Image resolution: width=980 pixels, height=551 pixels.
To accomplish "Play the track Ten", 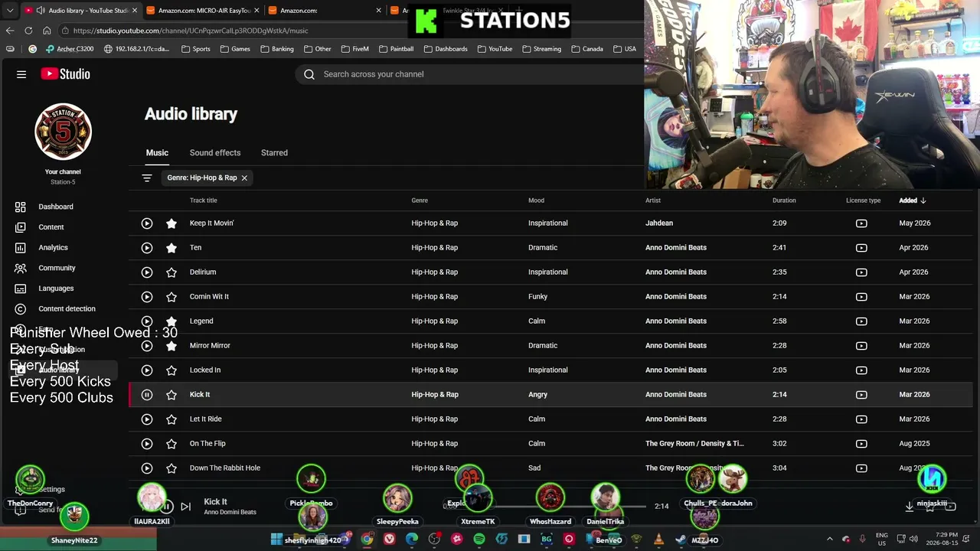I will (x=147, y=248).
